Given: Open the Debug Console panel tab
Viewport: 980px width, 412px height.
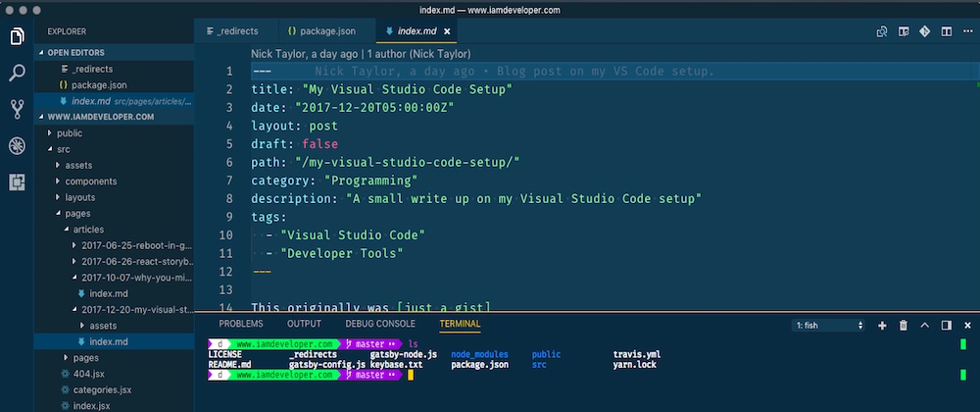Looking at the screenshot, I should point(380,324).
